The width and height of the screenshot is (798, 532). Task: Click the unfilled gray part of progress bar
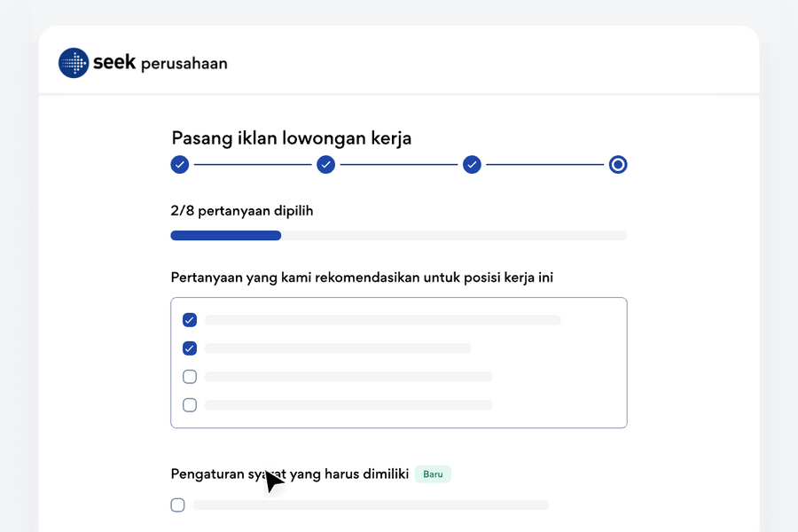point(454,236)
